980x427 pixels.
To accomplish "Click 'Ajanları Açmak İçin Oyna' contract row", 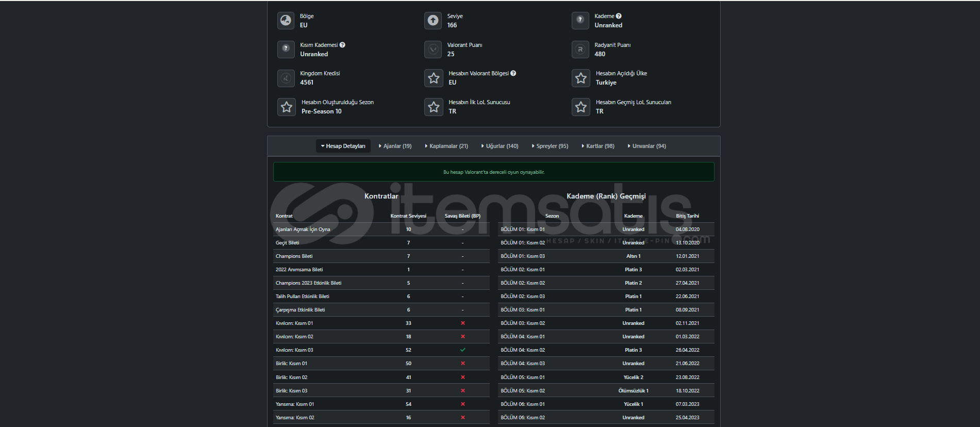I will coord(381,229).
